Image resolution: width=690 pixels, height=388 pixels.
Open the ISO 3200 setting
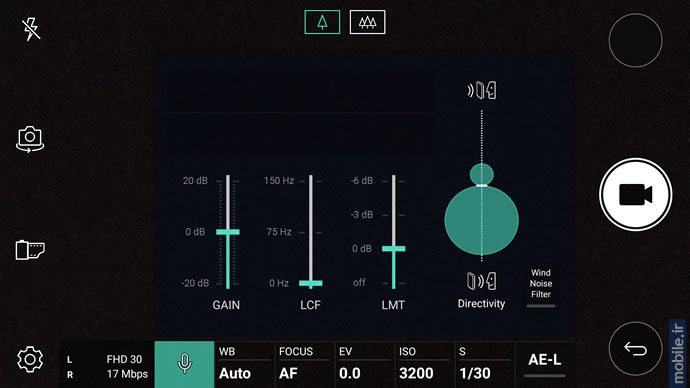424,364
